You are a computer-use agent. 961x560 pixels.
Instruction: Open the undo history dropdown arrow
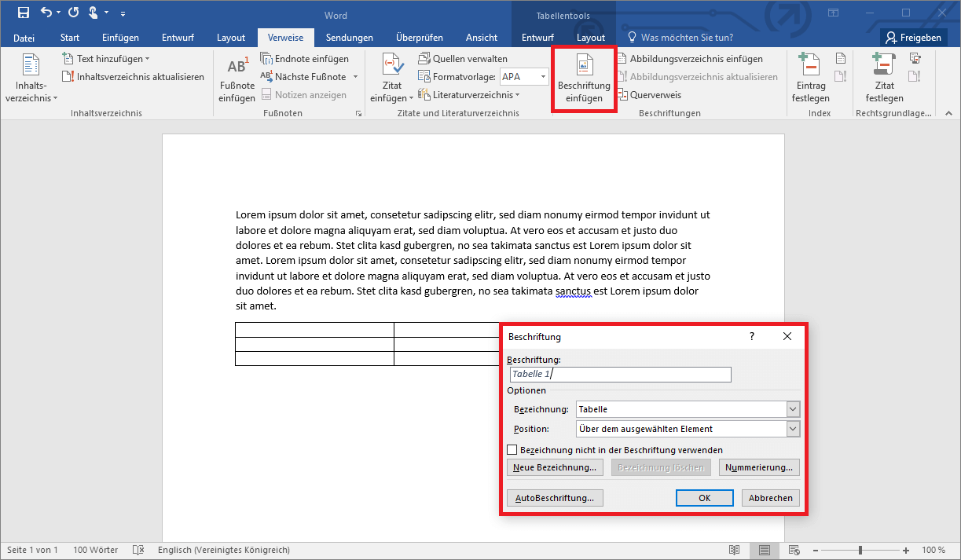pos(59,13)
